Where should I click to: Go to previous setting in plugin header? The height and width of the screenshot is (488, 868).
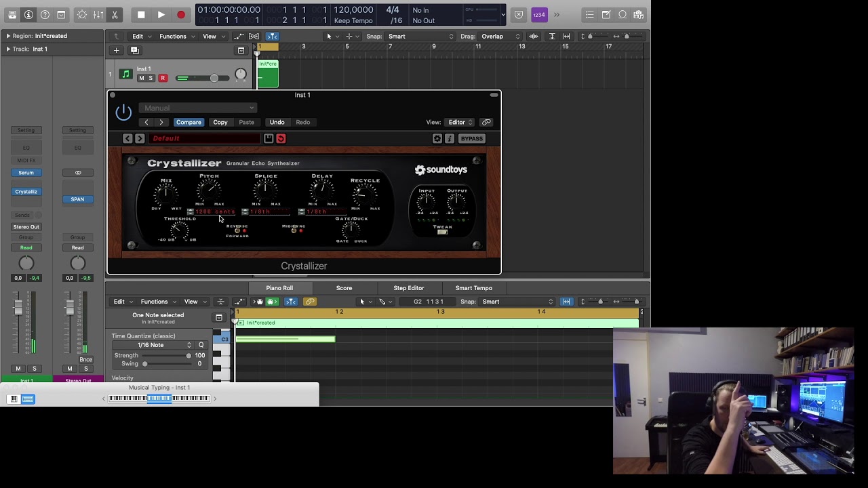146,122
